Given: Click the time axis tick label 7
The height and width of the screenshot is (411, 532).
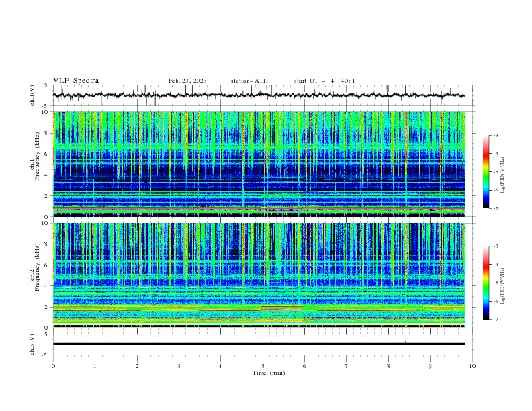Looking at the screenshot, I should pos(347,366).
